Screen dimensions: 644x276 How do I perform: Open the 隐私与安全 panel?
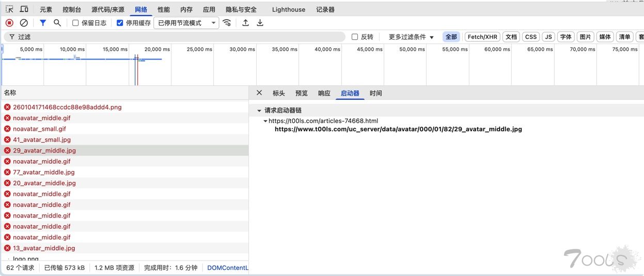[241, 9]
